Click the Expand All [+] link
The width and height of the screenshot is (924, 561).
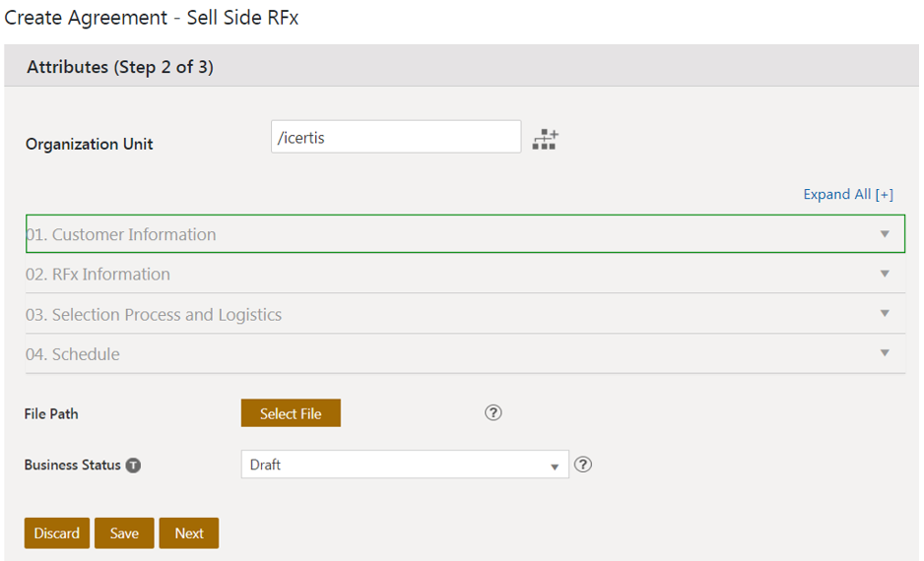847,194
